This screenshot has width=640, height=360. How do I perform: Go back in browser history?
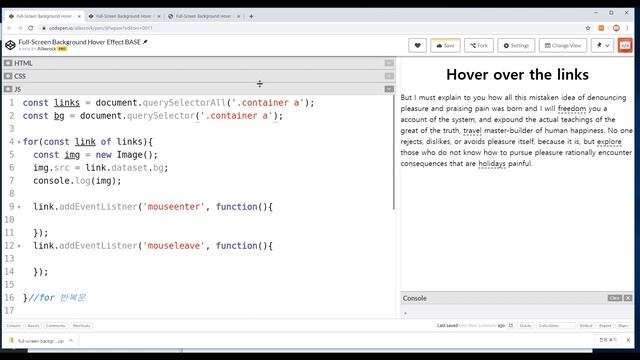9,28
